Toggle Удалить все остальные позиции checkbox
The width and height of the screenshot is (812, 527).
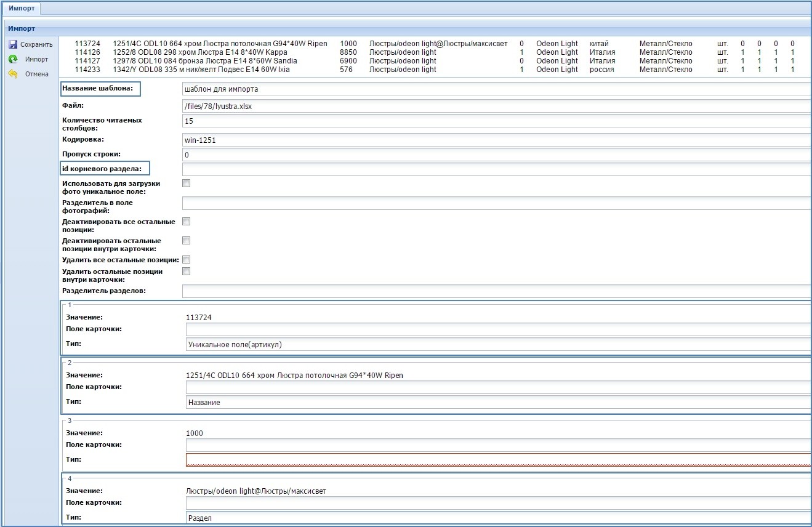click(x=187, y=260)
